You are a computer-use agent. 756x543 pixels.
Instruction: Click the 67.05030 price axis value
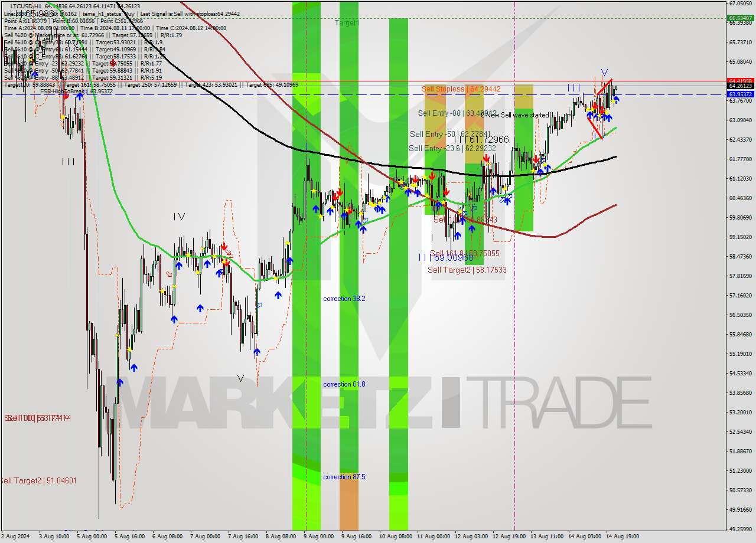tap(740, 3)
